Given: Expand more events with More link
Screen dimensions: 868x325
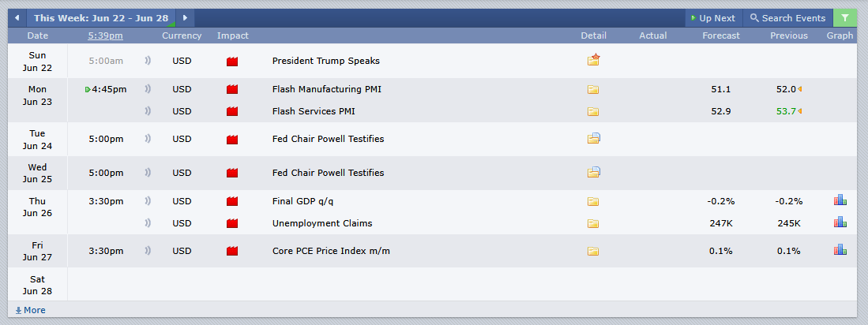Looking at the screenshot, I should click(x=31, y=310).
